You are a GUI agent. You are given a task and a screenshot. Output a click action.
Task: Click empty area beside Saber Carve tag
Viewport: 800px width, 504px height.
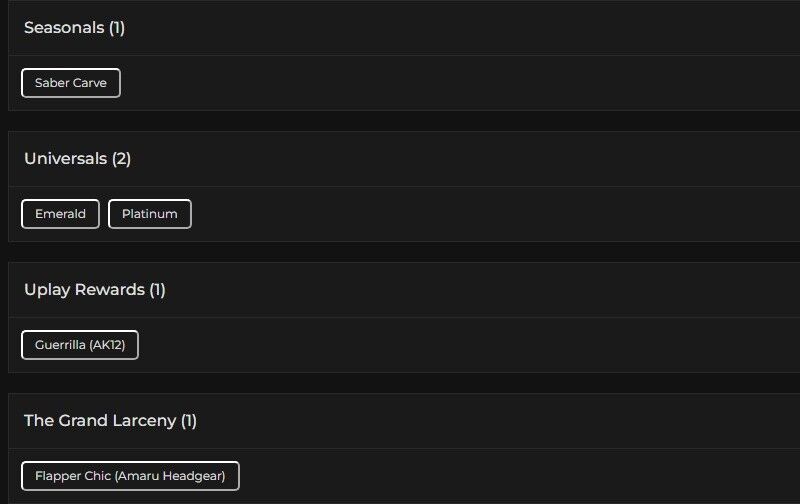pos(450,83)
